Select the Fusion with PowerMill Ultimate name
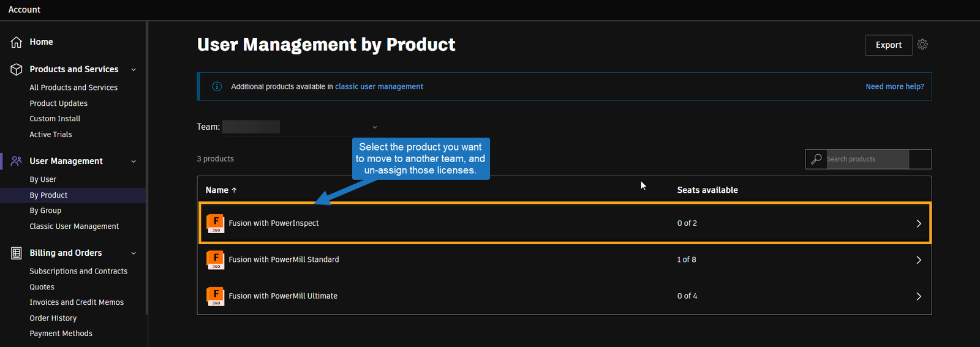The image size is (980, 347). 283,296
